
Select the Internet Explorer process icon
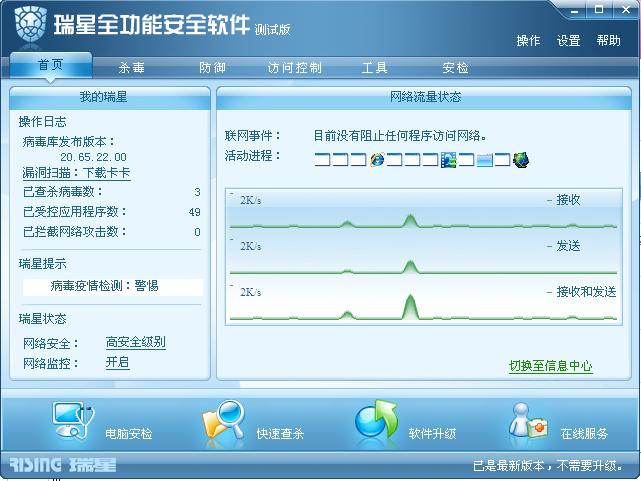pyautogui.click(x=377, y=159)
